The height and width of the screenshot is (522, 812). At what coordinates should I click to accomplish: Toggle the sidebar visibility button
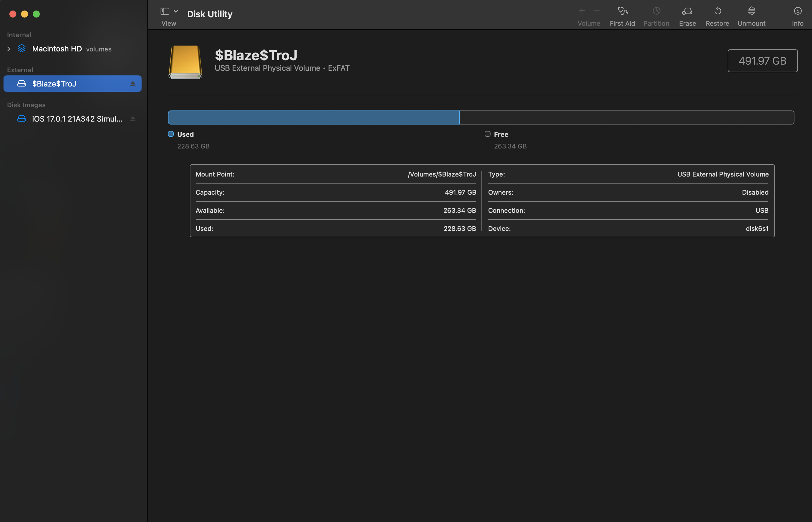[165, 11]
